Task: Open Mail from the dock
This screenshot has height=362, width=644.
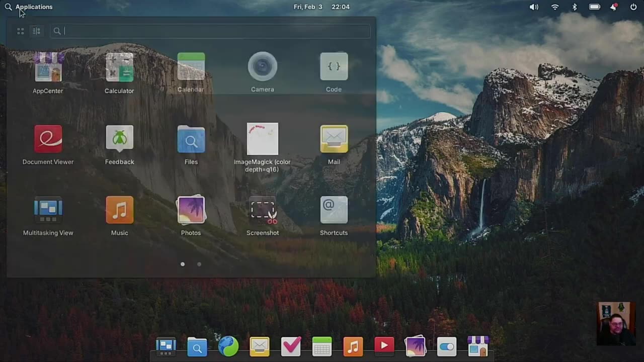Action: point(260,346)
